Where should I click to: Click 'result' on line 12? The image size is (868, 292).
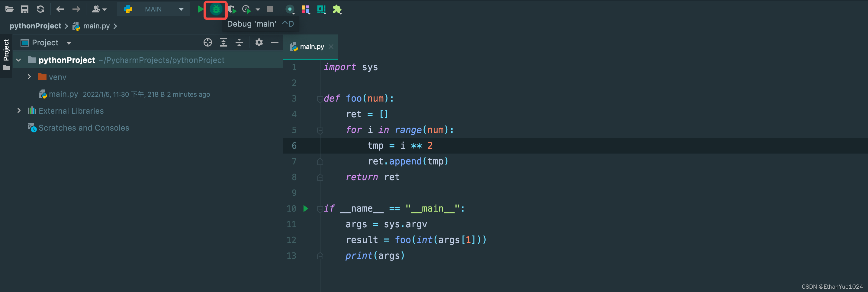coord(362,240)
